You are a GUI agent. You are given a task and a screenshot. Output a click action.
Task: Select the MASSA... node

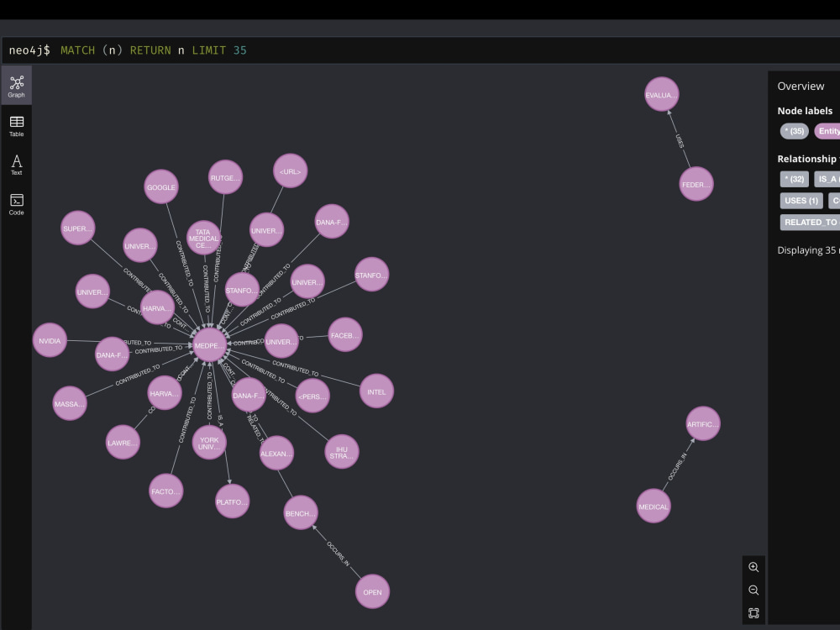click(70, 403)
